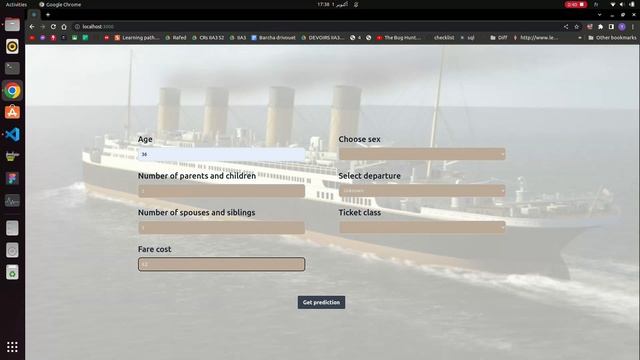Click Number of parents and children field
The width and height of the screenshot is (640, 360).
coord(221,191)
